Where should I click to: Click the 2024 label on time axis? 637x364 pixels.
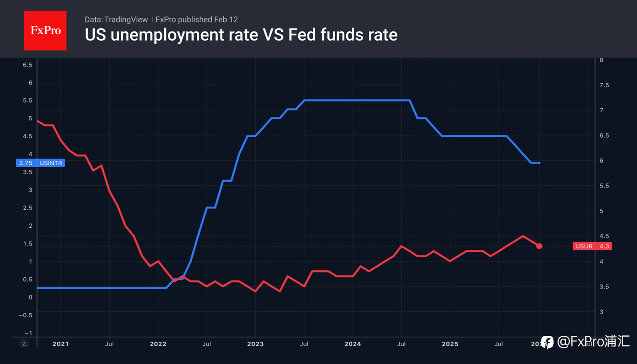pos(353,344)
